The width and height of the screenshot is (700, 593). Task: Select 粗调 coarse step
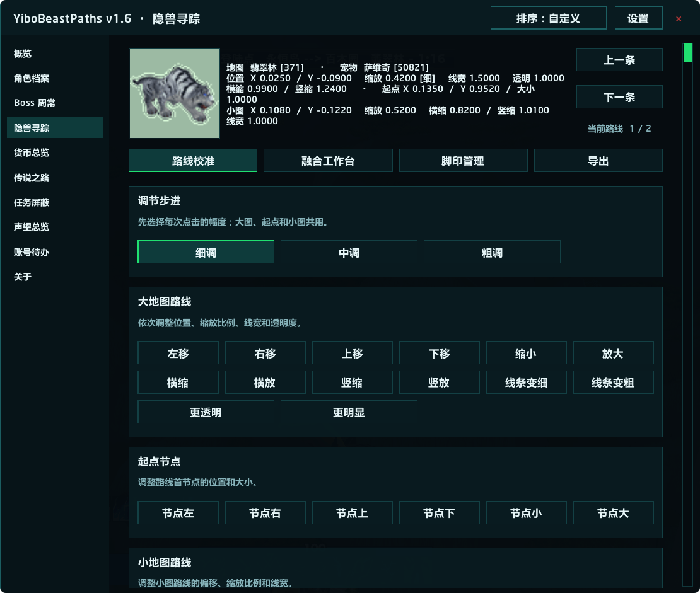click(x=492, y=252)
